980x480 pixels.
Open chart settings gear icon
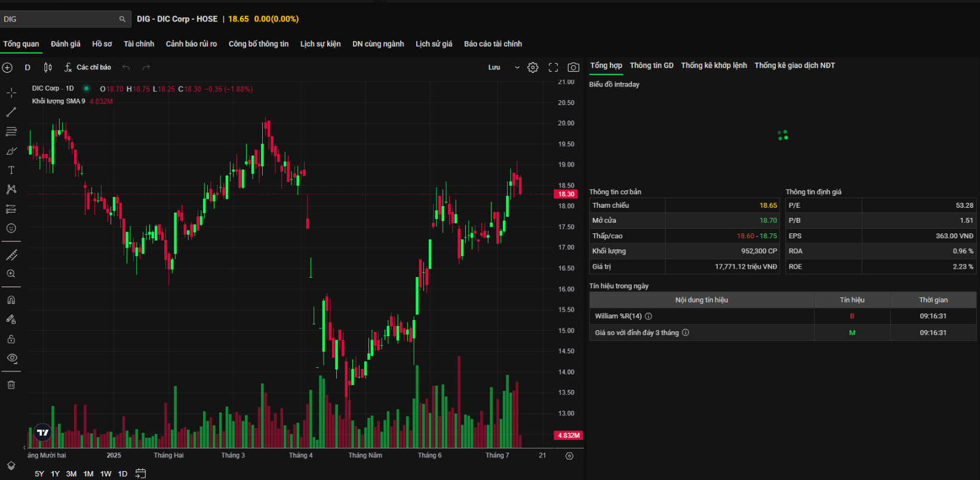(x=533, y=67)
